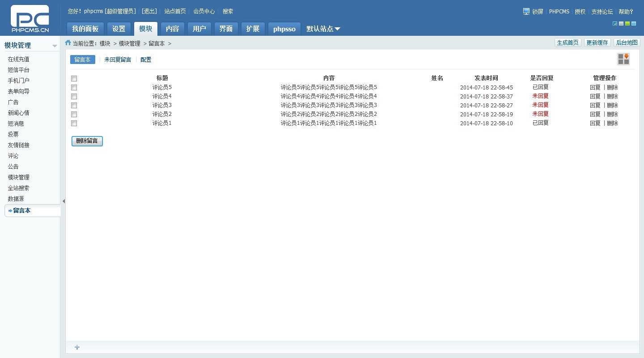
Task: Click the lock screen monitor icon
Action: (x=526, y=11)
